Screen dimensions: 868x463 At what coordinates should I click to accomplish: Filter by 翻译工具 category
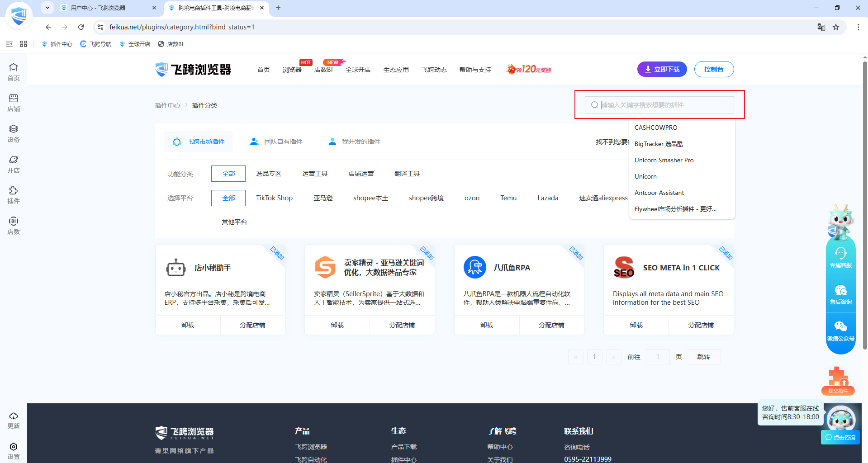point(407,174)
